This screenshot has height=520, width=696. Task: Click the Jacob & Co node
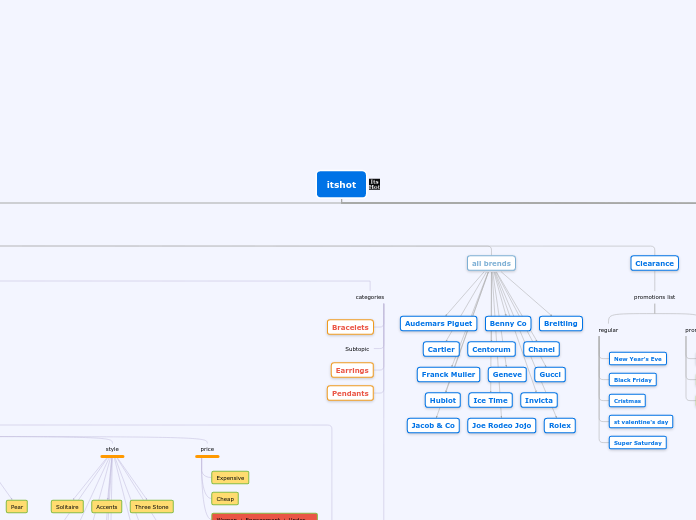[433, 425]
